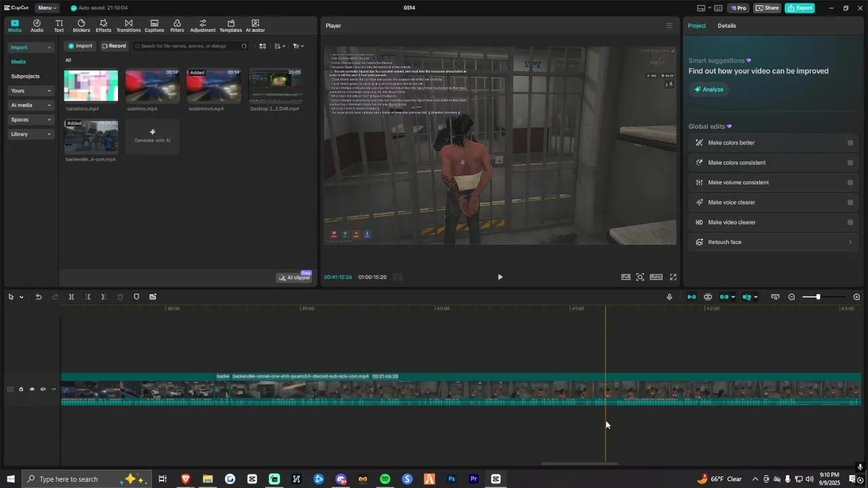Click the Delete left (trim start) tool
Image resolution: width=868 pixels, height=488 pixels.
[x=87, y=297]
